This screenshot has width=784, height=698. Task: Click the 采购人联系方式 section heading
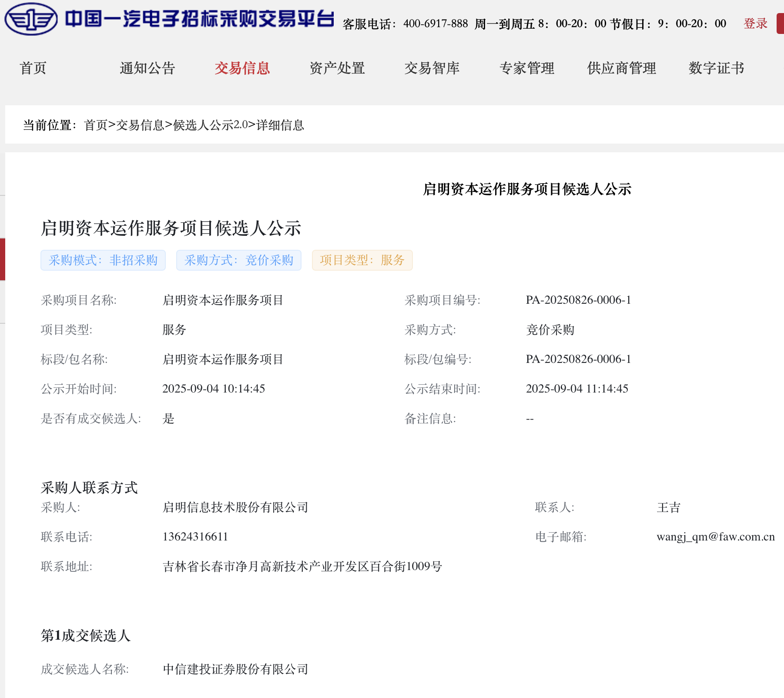[x=89, y=488]
